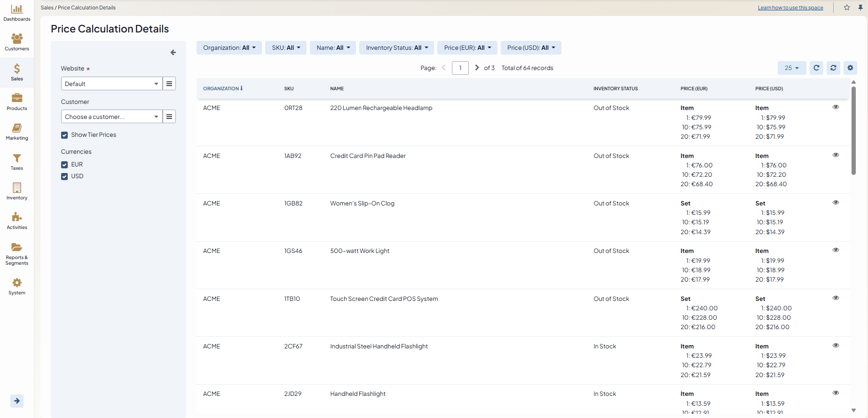Viewport: 868px width, 418px height.
Task: Open the Website Default select box
Action: [x=111, y=84]
